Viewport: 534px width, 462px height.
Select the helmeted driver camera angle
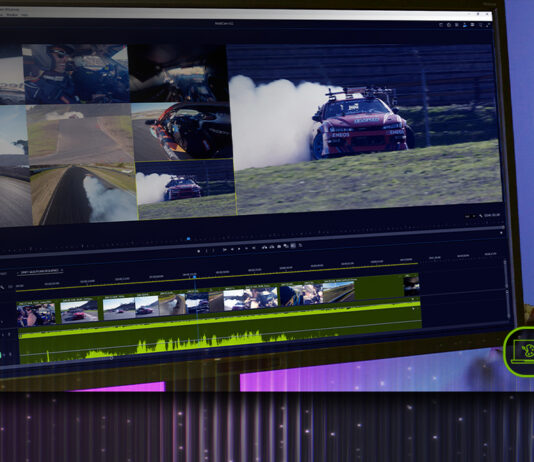click(x=76, y=74)
